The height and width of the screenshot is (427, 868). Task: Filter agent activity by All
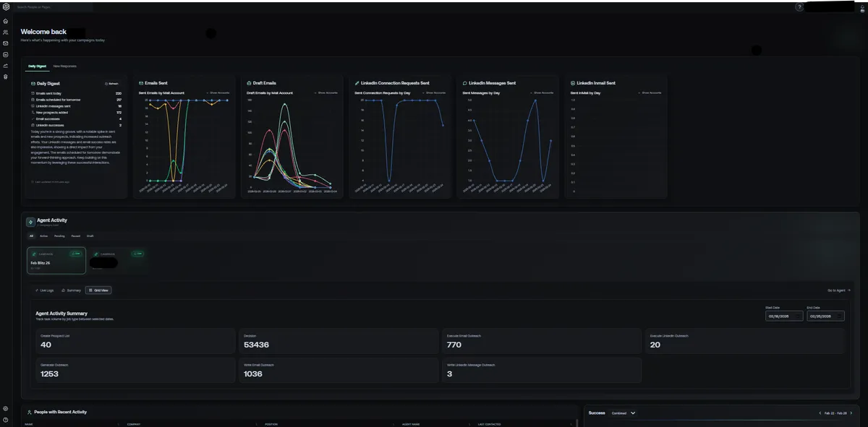(x=31, y=236)
